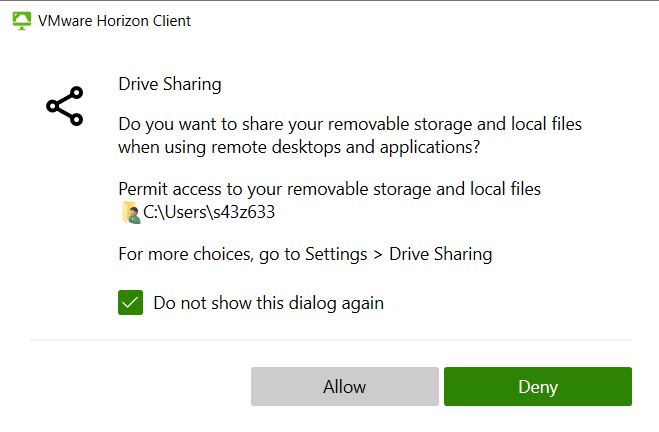Click the "Do not show this dialog again" label
The image size is (659, 432).
coord(268,302)
